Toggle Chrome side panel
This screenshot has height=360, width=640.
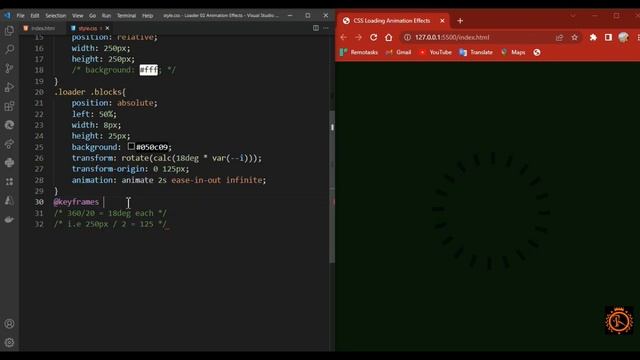608,38
